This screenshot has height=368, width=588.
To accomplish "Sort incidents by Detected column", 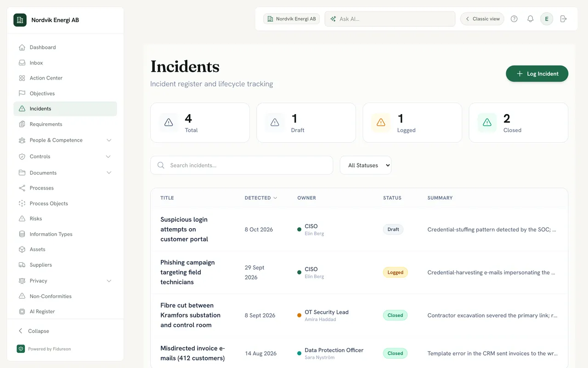I will coord(261,198).
